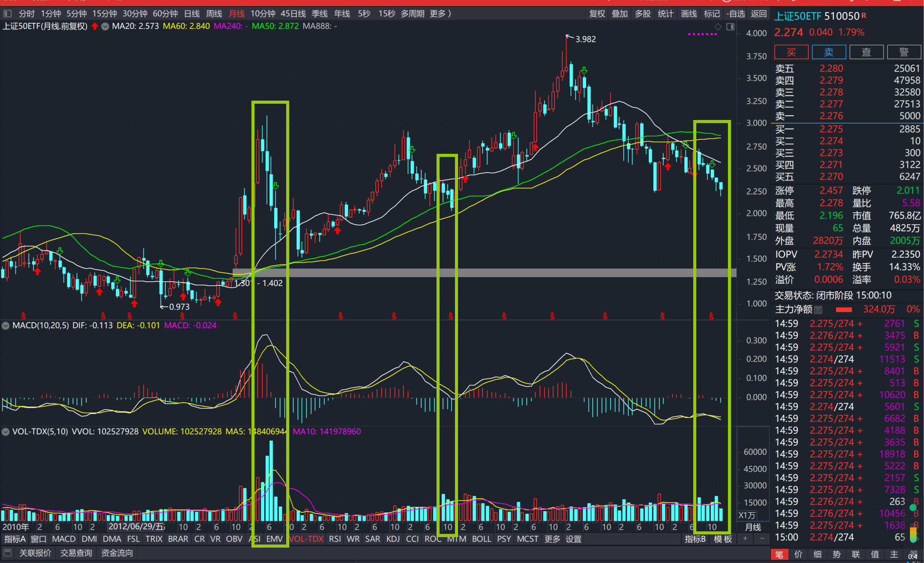Click the small panel icon left of 关联报价

coord(7,553)
